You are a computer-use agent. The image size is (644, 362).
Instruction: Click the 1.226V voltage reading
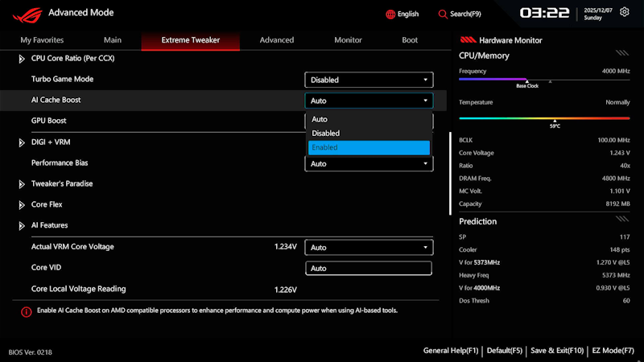[x=286, y=290]
